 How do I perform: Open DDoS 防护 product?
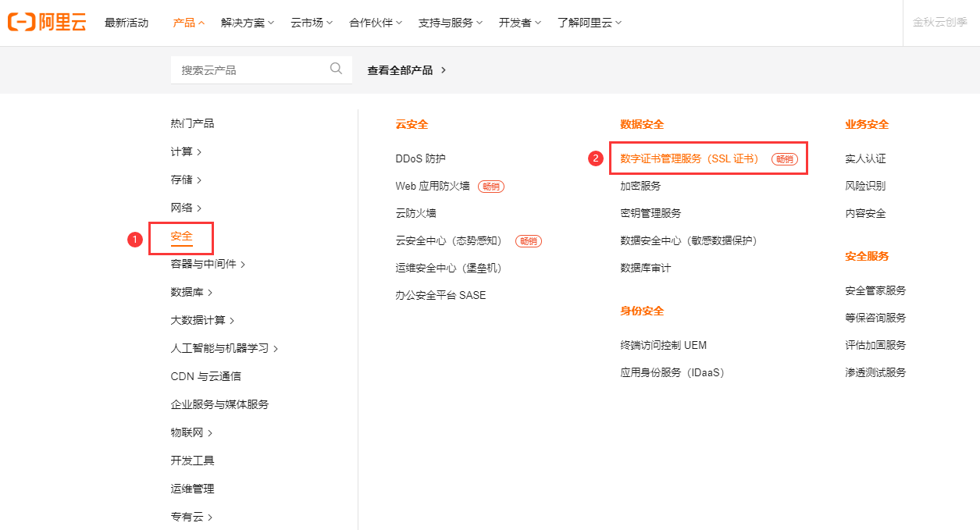click(420, 158)
